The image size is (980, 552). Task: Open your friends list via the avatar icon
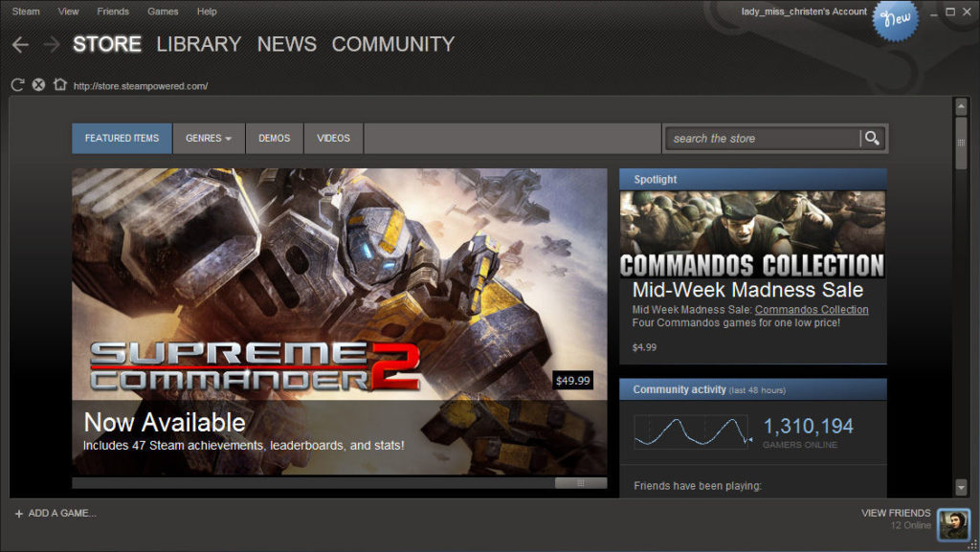pyautogui.click(x=953, y=524)
